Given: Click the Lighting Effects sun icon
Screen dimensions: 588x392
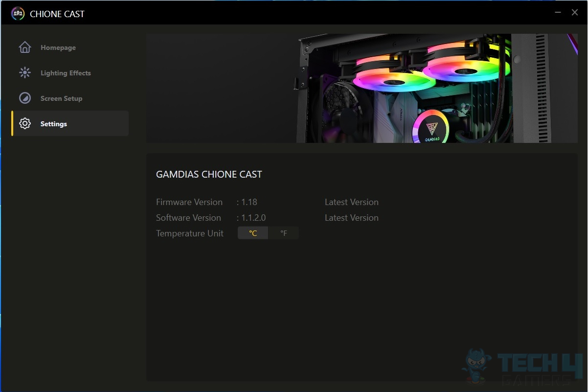Looking at the screenshot, I should click(x=25, y=73).
